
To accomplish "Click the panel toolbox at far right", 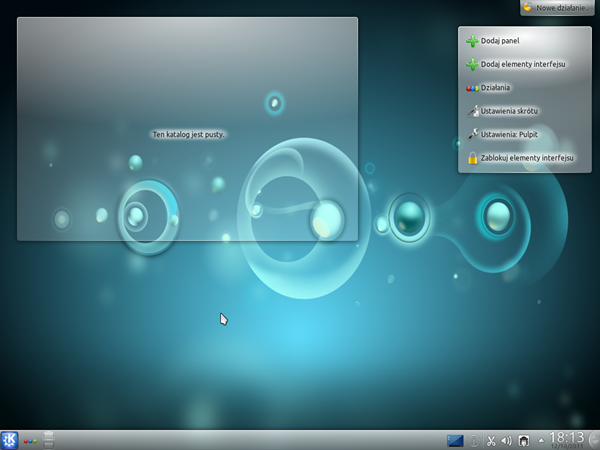I will coord(593,439).
